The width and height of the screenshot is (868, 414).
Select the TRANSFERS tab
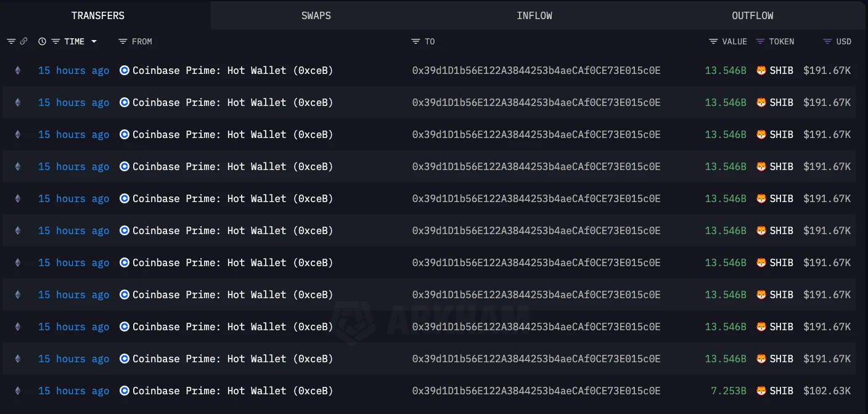pos(98,15)
